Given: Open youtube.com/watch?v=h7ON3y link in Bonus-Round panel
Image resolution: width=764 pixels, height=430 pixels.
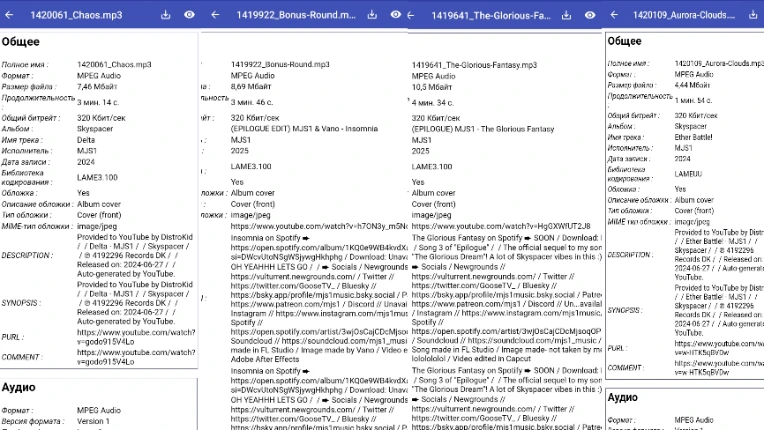Looking at the screenshot, I should pyautogui.click(x=319, y=226).
